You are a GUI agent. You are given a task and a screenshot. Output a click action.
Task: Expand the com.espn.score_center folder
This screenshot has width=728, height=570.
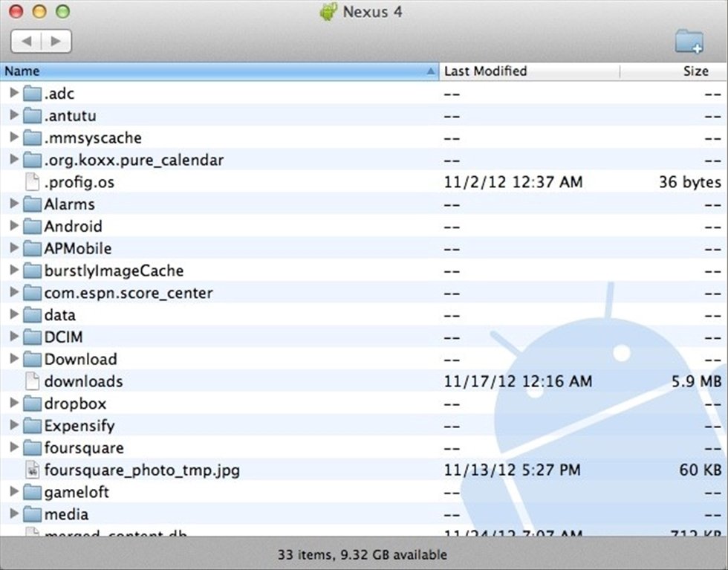tap(14, 293)
